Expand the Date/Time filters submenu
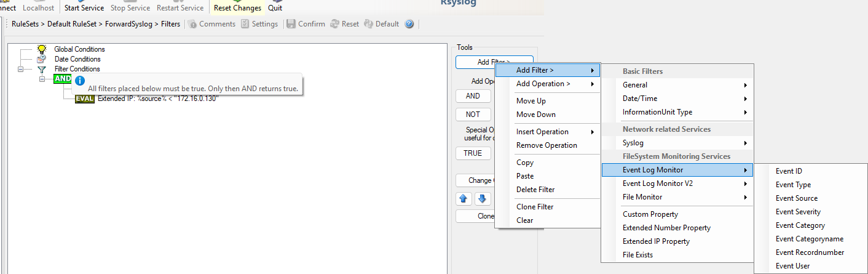Image resolution: width=868 pixels, height=274 pixels. tap(677, 99)
